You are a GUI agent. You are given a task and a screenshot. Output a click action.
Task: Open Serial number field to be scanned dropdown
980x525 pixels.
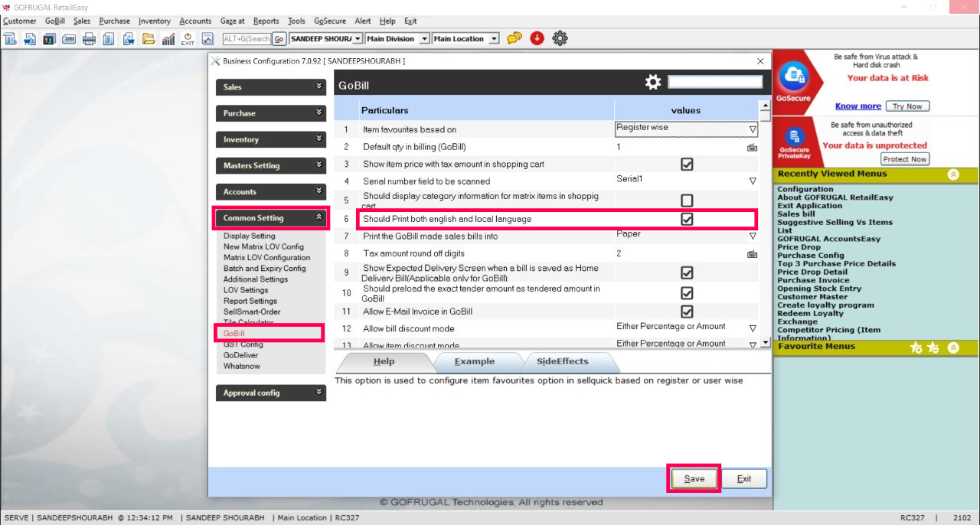pyautogui.click(x=753, y=181)
